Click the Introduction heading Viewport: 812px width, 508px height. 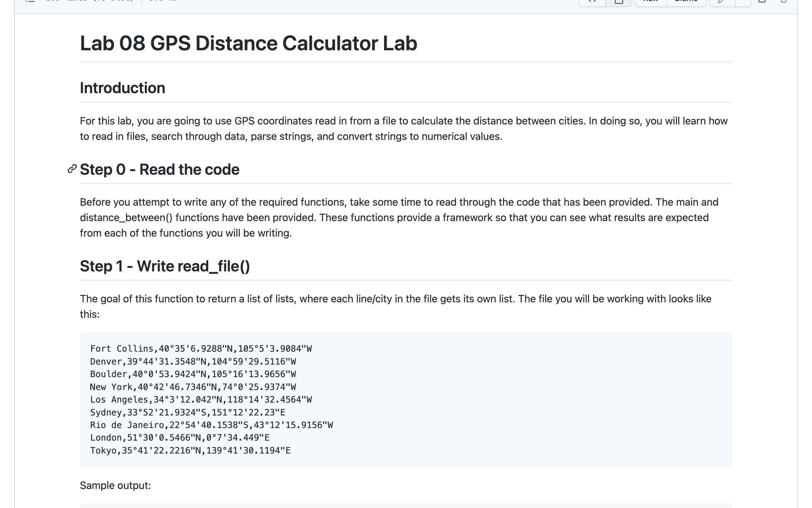122,88
